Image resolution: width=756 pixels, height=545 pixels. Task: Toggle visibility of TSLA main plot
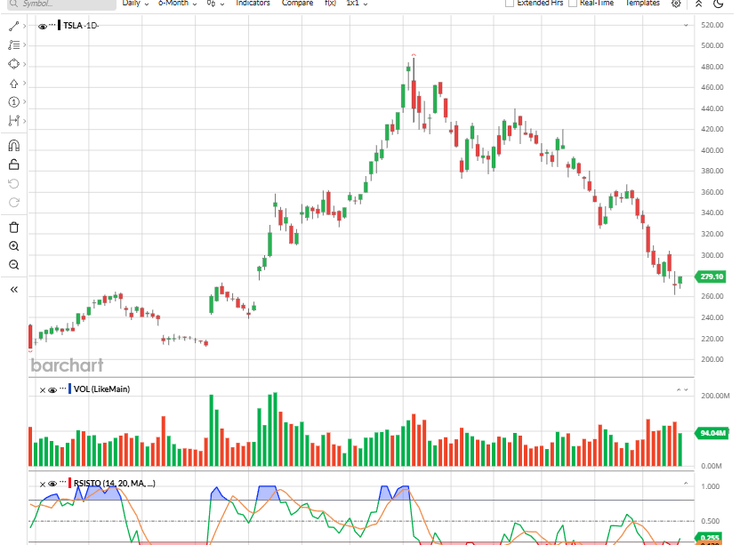tap(42, 27)
